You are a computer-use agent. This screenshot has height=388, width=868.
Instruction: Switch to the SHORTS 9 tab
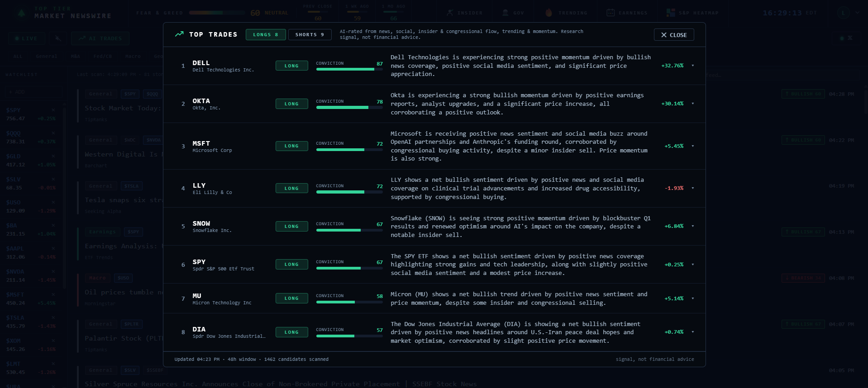coord(310,34)
